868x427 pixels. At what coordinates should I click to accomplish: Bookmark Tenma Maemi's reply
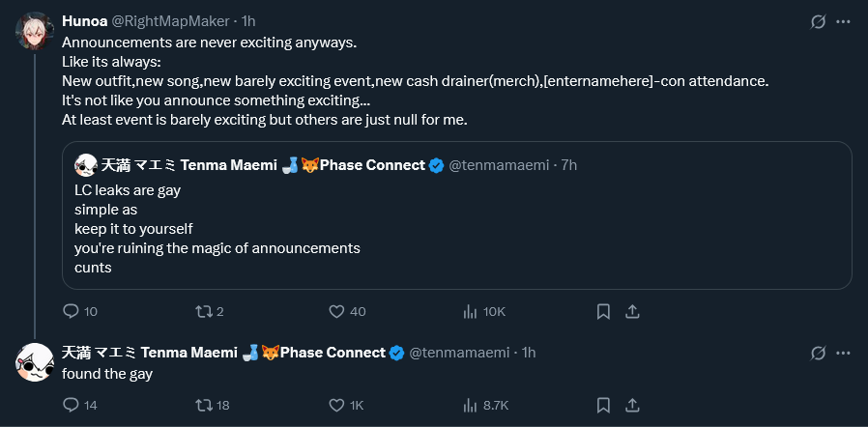pyautogui.click(x=602, y=405)
